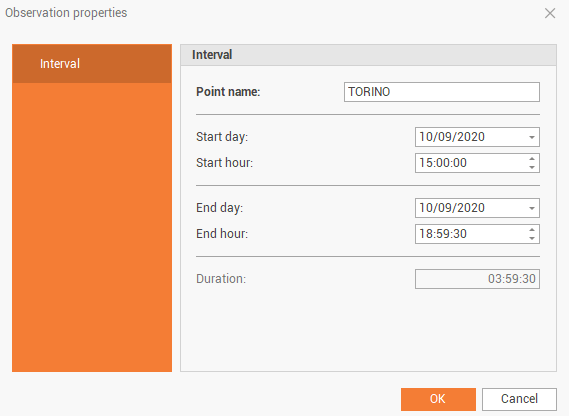Viewport: 569px width, 416px height.
Task: Decrease Start hour with down arrow
Action: click(532, 167)
